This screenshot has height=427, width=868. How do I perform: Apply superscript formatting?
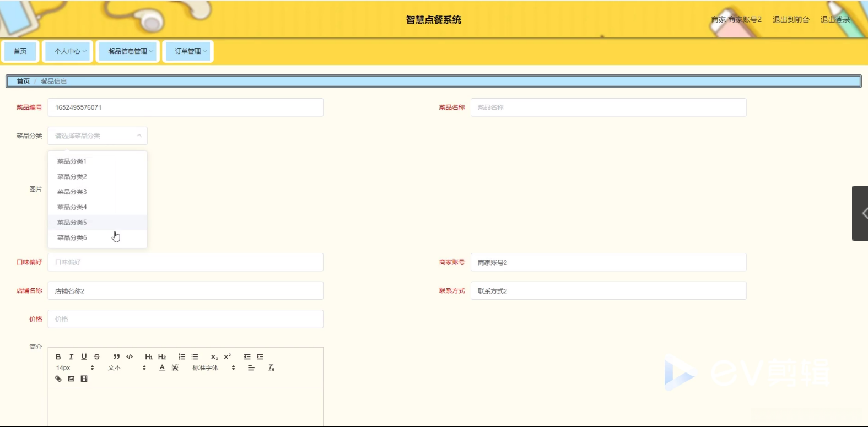click(x=228, y=356)
